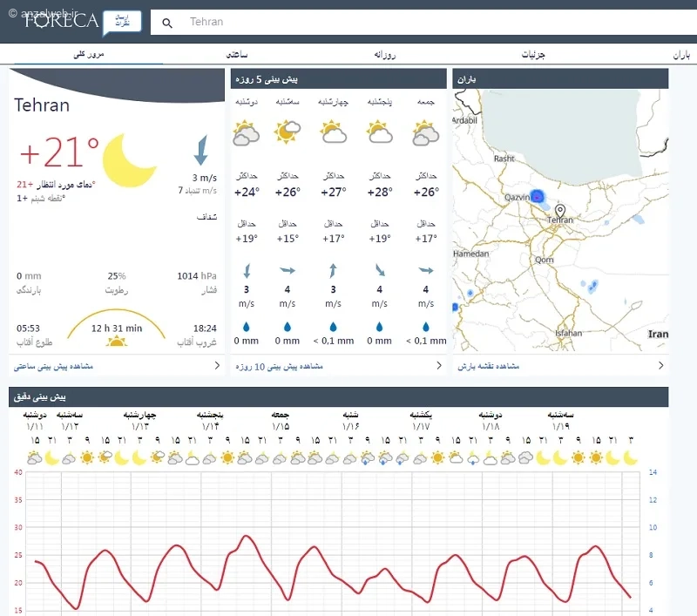Click first weather icon in detailed forecast strip
This screenshot has width=697, height=616.
[34, 457]
